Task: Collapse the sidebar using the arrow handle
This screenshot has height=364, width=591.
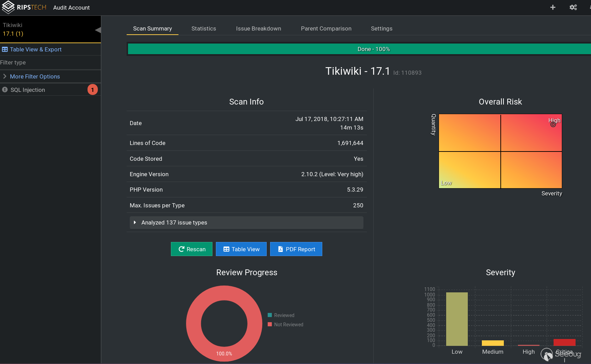Action: [x=98, y=30]
